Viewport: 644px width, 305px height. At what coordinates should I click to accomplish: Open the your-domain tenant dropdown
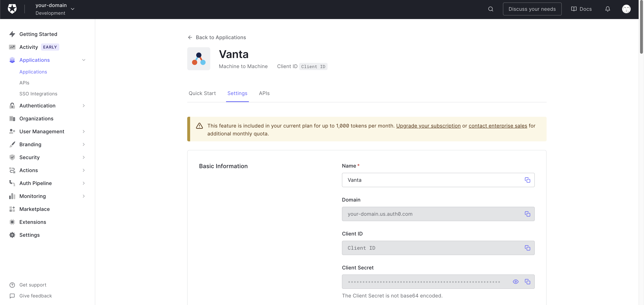73,9
